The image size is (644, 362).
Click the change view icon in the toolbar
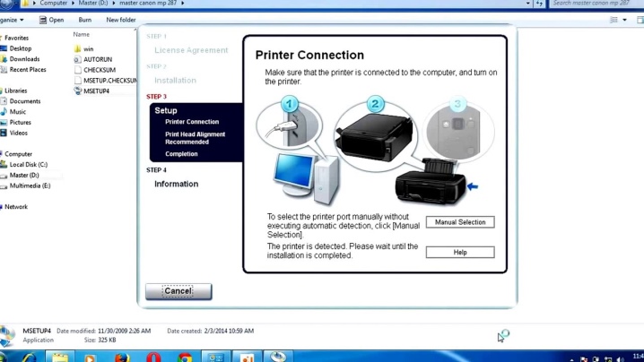tap(614, 20)
